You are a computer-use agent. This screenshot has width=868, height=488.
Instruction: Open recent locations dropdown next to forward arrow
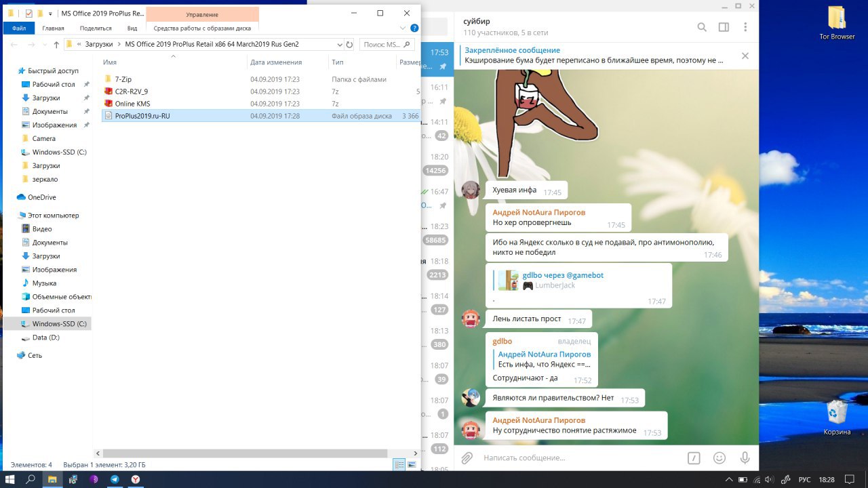(43, 45)
